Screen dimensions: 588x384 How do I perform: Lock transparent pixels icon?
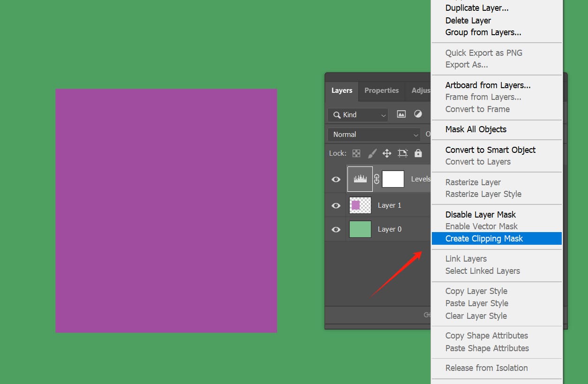pyautogui.click(x=356, y=153)
